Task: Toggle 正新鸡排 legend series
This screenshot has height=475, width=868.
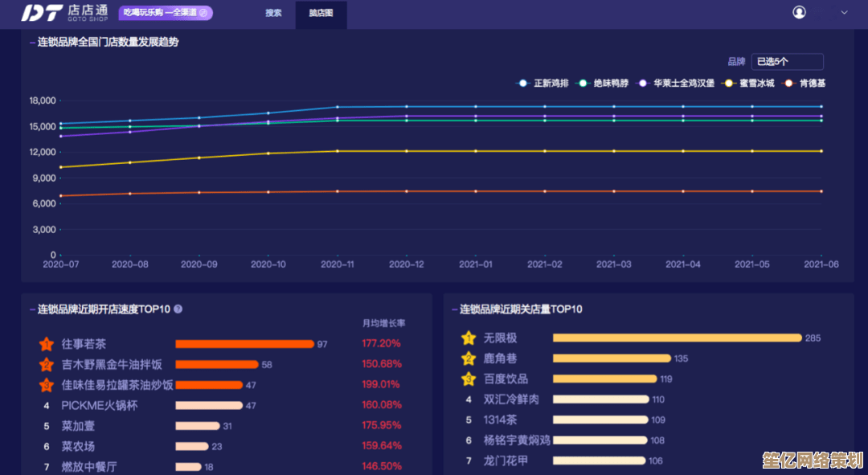Action: click(x=542, y=83)
